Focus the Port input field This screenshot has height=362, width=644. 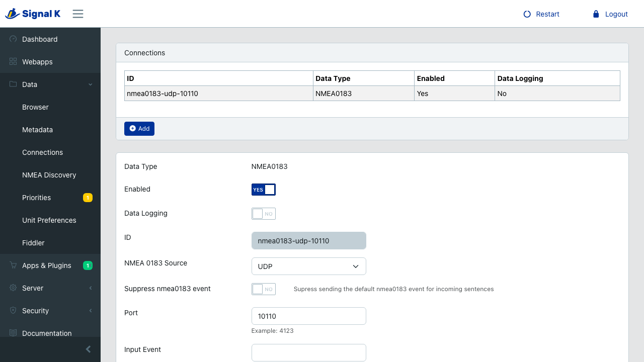309,316
